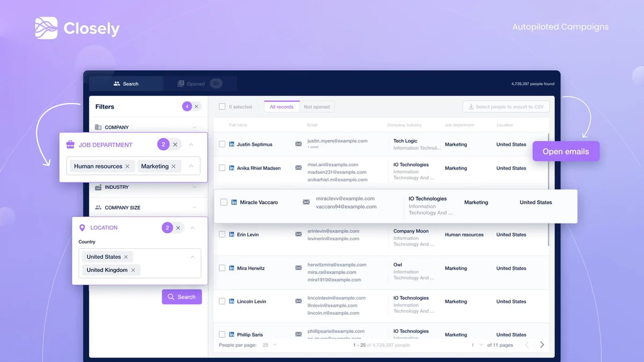
Task: Open the Job Department tags dropdown
Action: tap(191, 166)
